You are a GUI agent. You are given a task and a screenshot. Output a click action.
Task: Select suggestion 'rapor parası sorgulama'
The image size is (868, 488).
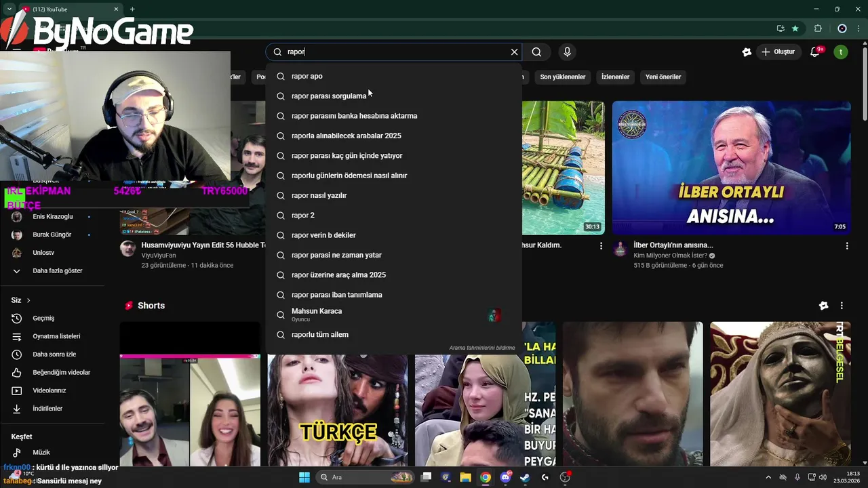pos(394,96)
